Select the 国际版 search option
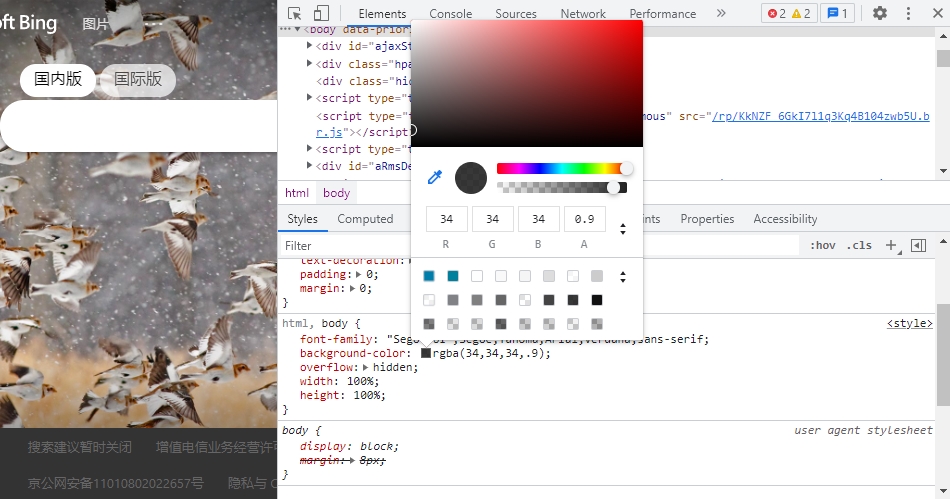950x499 pixels. point(138,79)
